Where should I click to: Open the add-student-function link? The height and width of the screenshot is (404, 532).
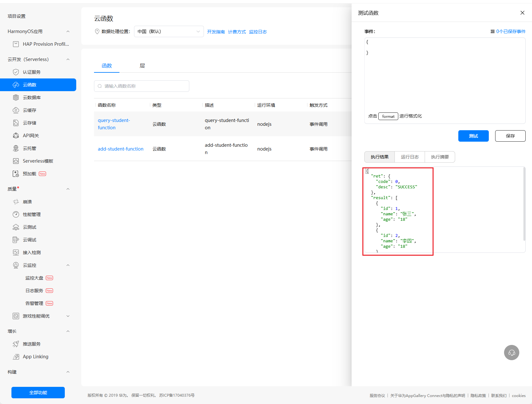[x=121, y=149]
